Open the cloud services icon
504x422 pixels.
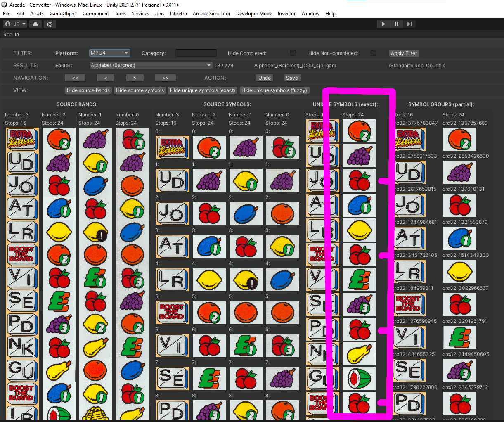[35, 24]
